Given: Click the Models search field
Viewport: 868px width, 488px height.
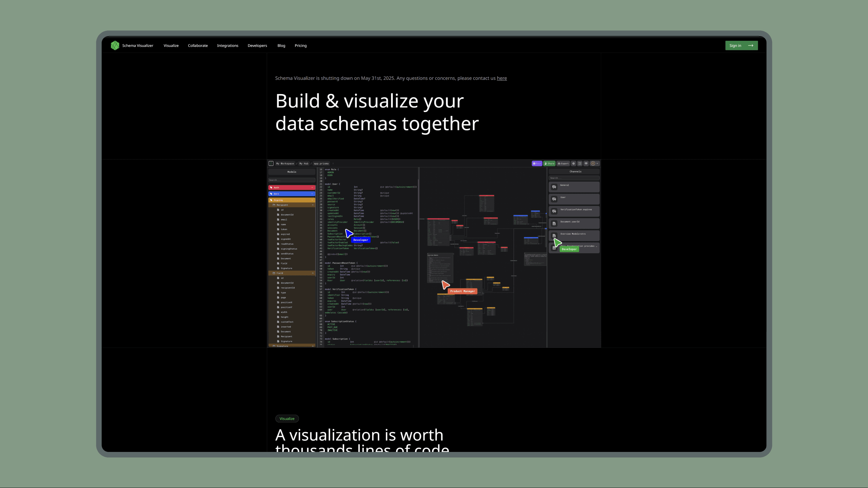Looking at the screenshot, I should (x=292, y=180).
